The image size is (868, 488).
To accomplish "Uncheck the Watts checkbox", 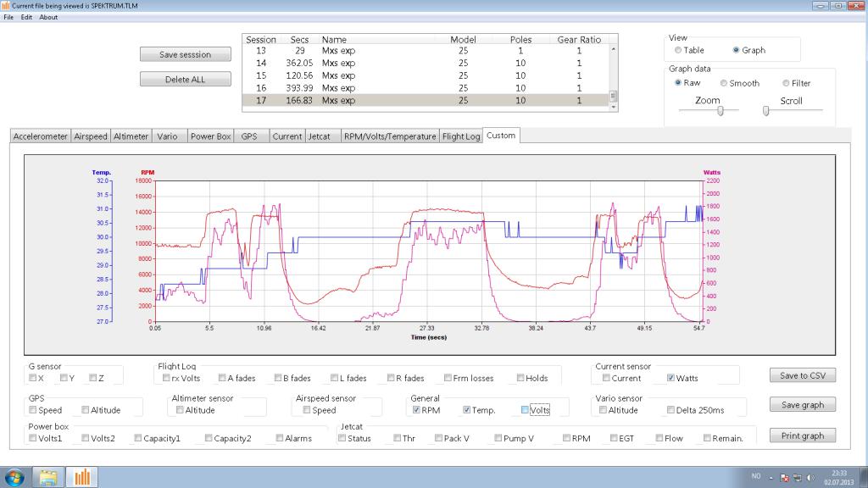I will click(x=671, y=378).
